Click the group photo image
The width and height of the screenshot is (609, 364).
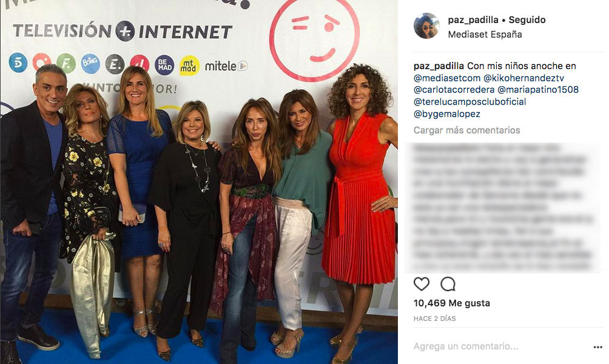click(x=199, y=182)
